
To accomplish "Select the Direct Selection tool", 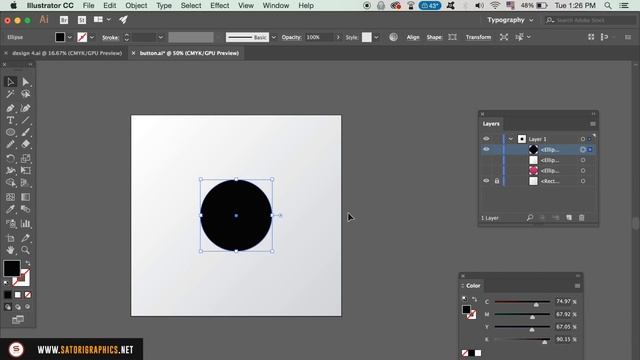I will click(x=25, y=82).
